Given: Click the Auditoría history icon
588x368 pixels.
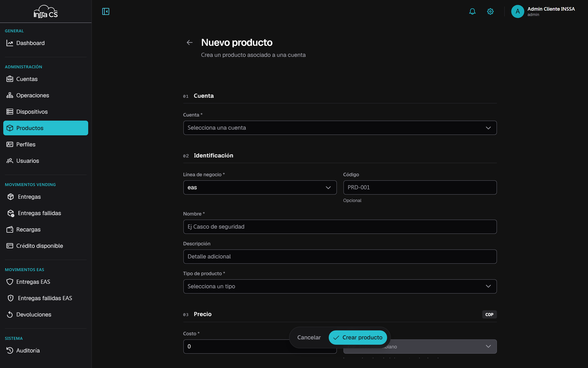Looking at the screenshot, I should 10,350.
